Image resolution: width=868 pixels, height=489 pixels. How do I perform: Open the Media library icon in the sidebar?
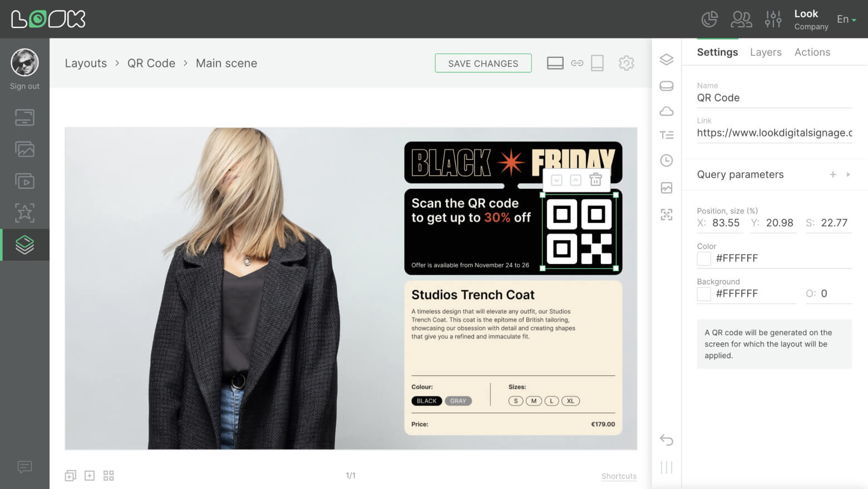click(24, 149)
